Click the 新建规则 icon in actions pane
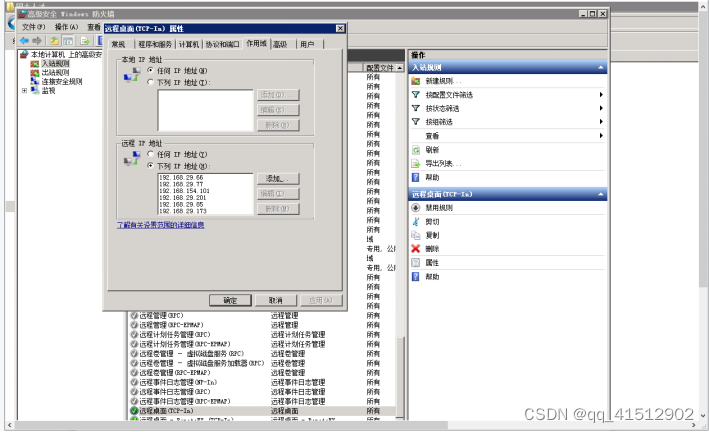709x432 pixels. (x=416, y=81)
